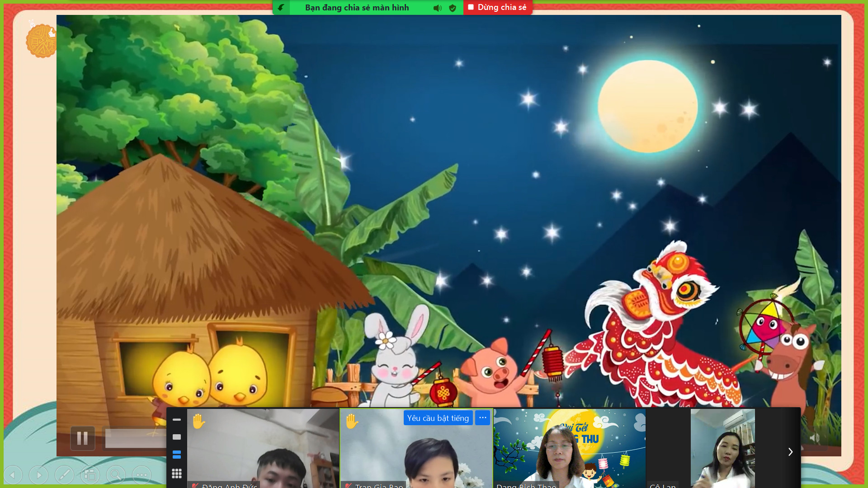Viewport: 868px width, 488px height.
Task: Show next participants with right chevron arrow
Action: (x=790, y=452)
